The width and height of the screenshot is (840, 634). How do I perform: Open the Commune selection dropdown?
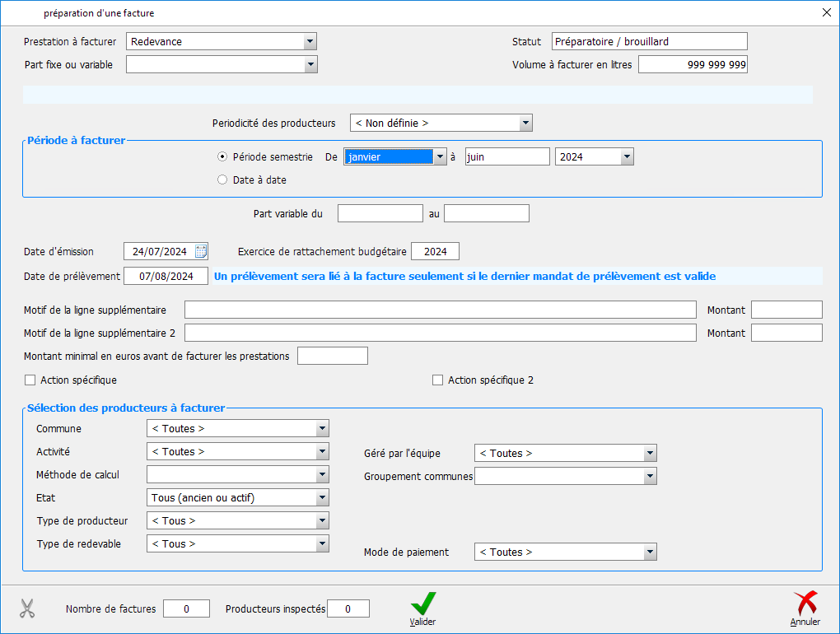coord(322,429)
